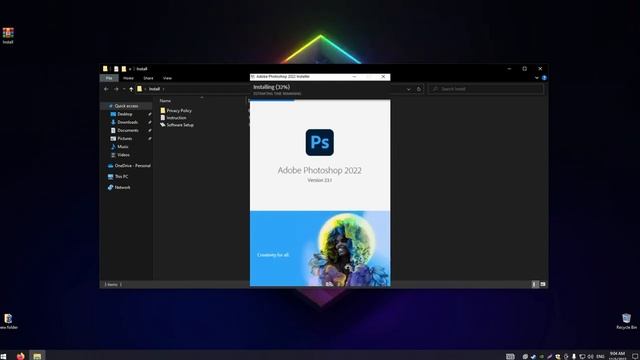Click the quick access toolbar dropdown arrow

[130, 69]
